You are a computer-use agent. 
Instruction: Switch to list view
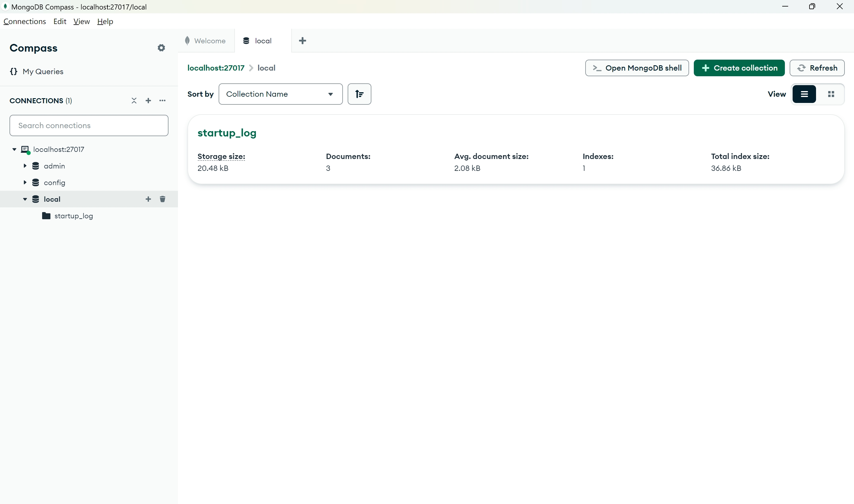pos(804,94)
